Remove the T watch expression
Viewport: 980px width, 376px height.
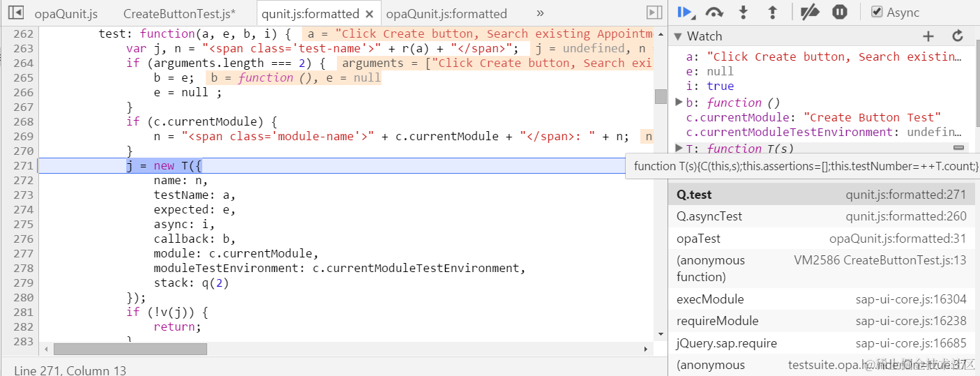click(958, 148)
